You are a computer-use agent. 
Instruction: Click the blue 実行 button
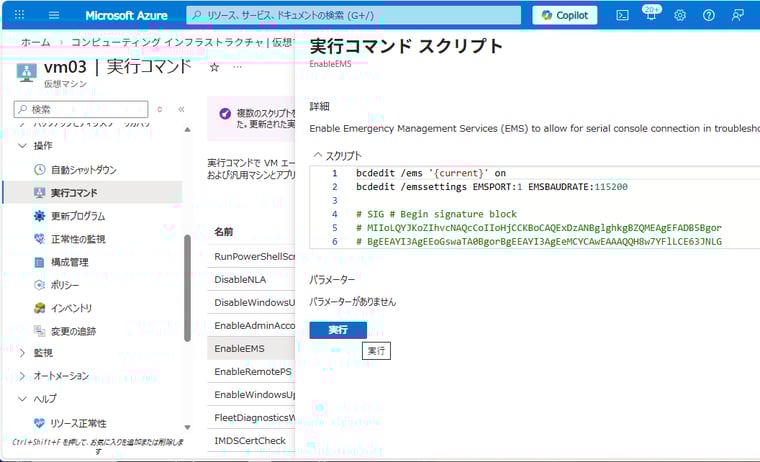(x=338, y=330)
